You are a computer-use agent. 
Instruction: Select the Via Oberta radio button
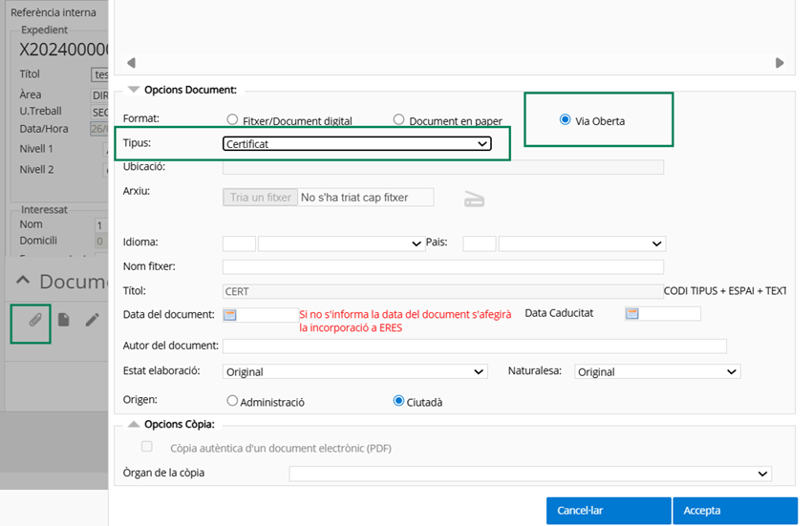[x=566, y=120]
